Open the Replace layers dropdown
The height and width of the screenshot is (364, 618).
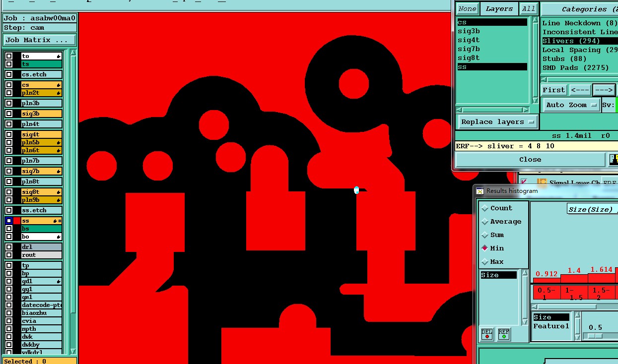click(497, 122)
